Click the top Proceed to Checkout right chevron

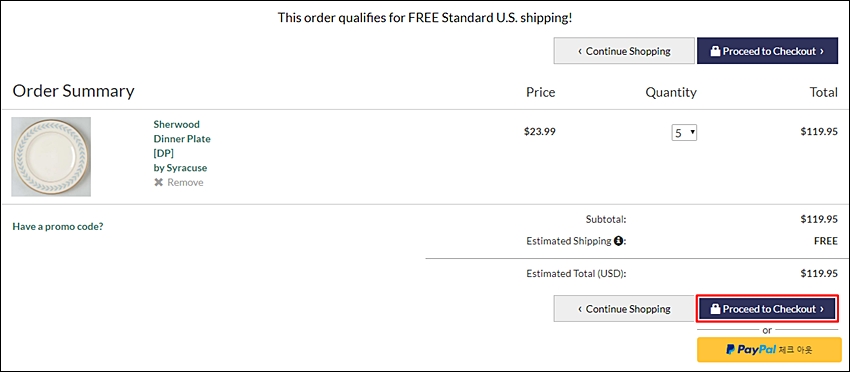(x=822, y=52)
